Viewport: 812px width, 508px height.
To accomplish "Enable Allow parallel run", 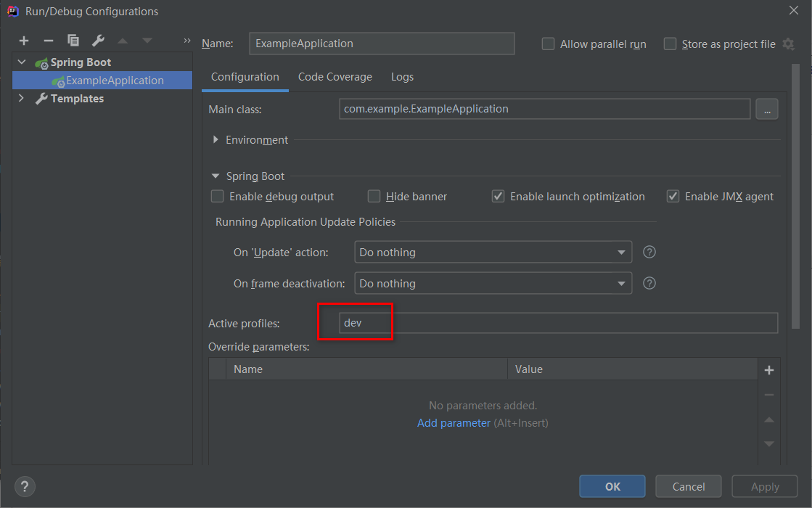I will pos(548,44).
